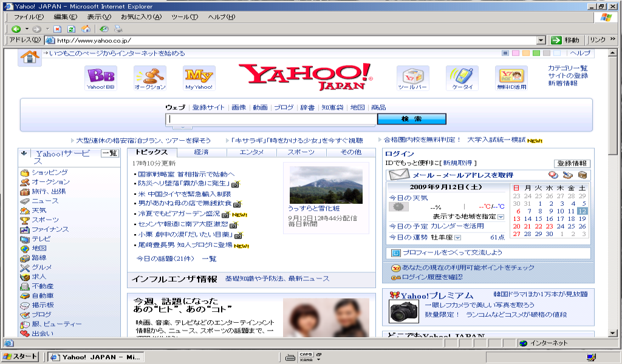Click the Print toolbar icon
Image resolution: width=622 pixels, height=364 pixels.
tap(118, 29)
